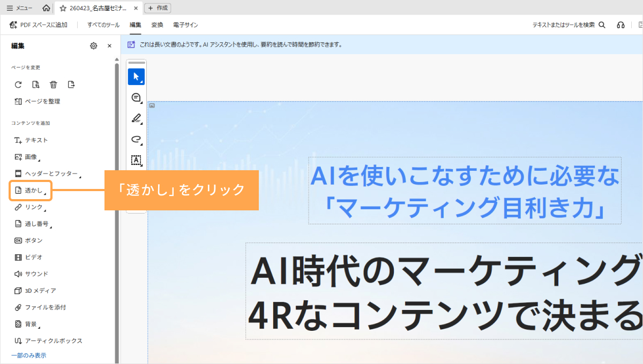
Task: Click small image marker at page corner
Action: [x=152, y=105]
